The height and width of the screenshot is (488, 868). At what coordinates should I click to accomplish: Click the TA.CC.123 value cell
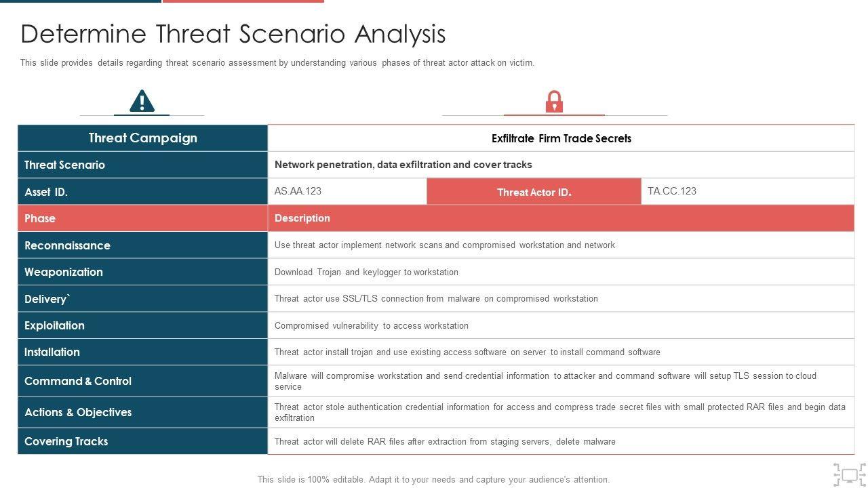click(672, 191)
